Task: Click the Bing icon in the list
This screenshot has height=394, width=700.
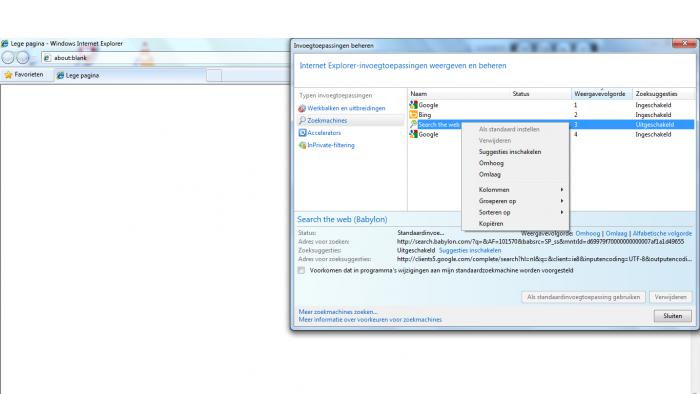Action: (413, 115)
